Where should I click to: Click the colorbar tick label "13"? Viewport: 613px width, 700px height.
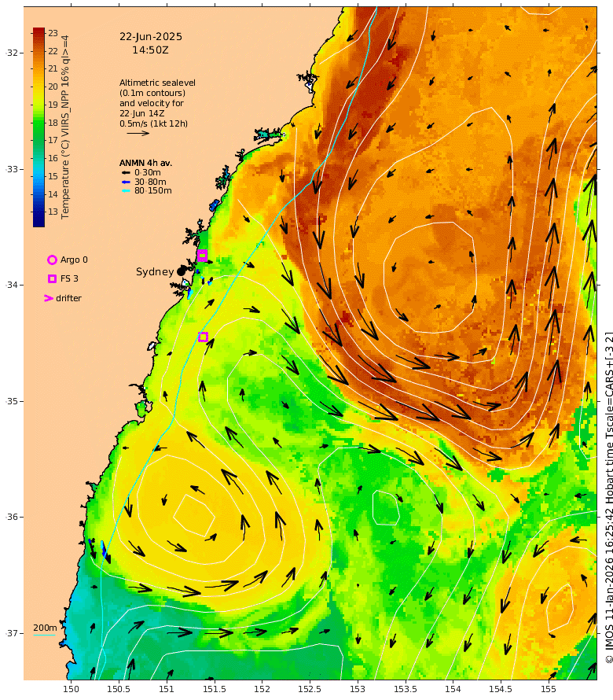(53, 212)
